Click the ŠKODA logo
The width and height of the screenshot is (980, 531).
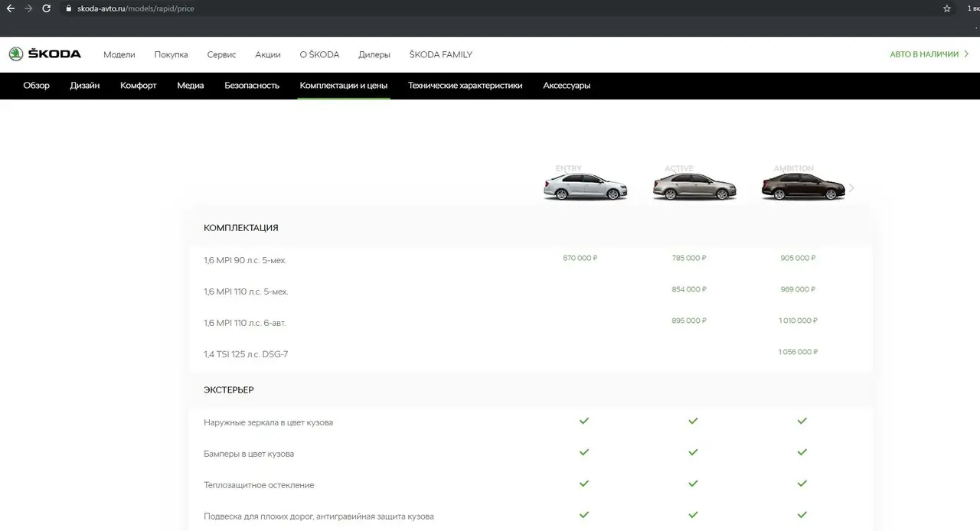point(44,54)
